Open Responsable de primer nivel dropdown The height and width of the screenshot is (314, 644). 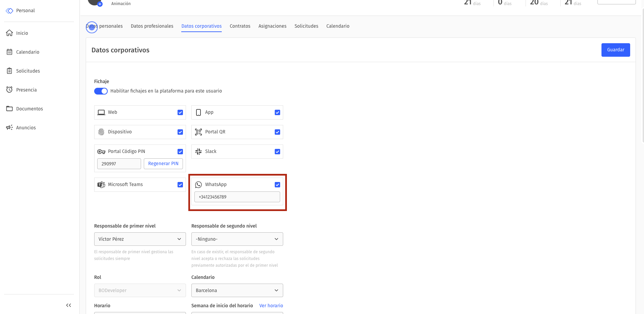(140, 239)
